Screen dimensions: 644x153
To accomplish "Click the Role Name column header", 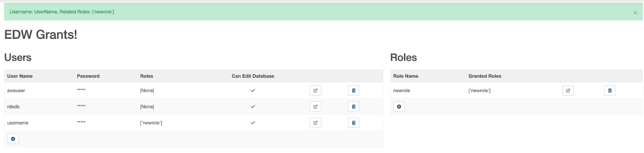I will [x=406, y=76].
